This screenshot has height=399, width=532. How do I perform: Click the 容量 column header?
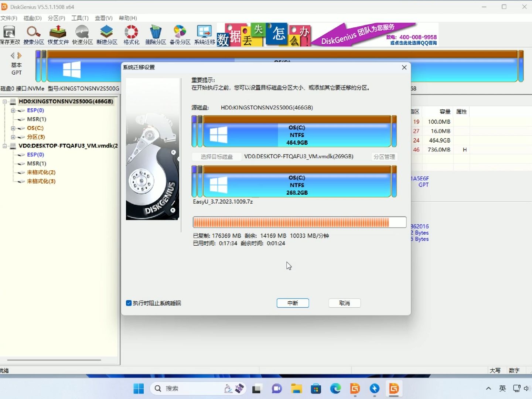(x=445, y=112)
